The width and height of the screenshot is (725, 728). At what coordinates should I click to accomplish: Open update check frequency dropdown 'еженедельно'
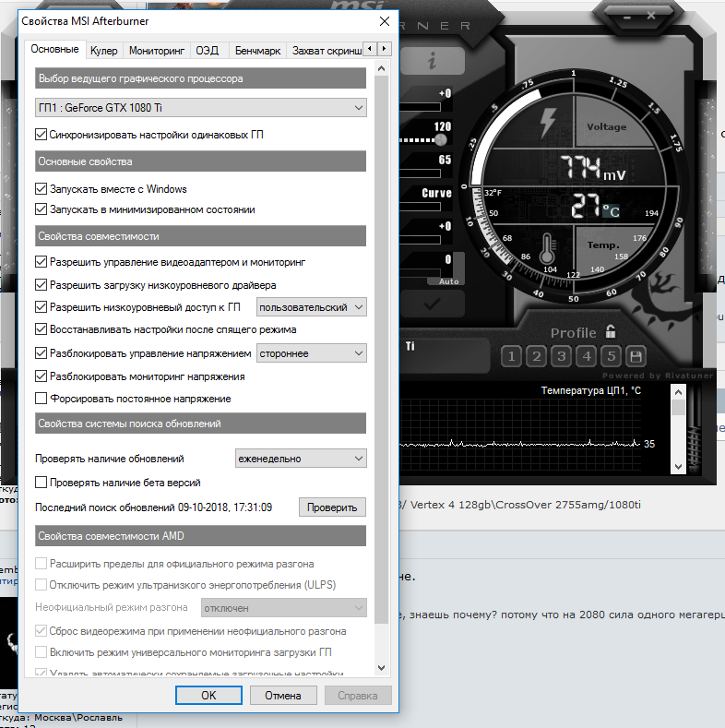301,459
